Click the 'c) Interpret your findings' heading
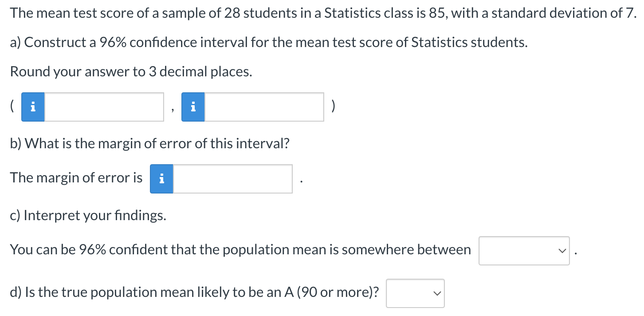The image size is (644, 316). tap(89, 216)
